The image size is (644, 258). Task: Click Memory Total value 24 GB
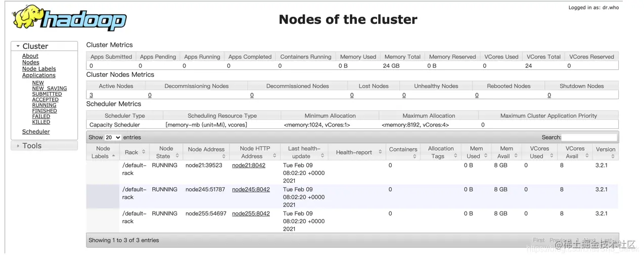point(391,66)
